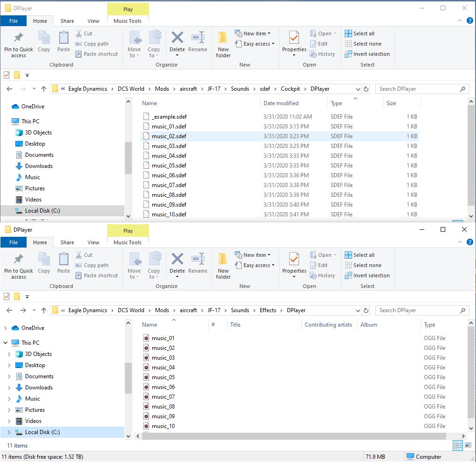Image resolution: width=476 pixels, height=462 pixels.
Task: Switch to the Share tab in top window
Action: pyautogui.click(x=67, y=21)
